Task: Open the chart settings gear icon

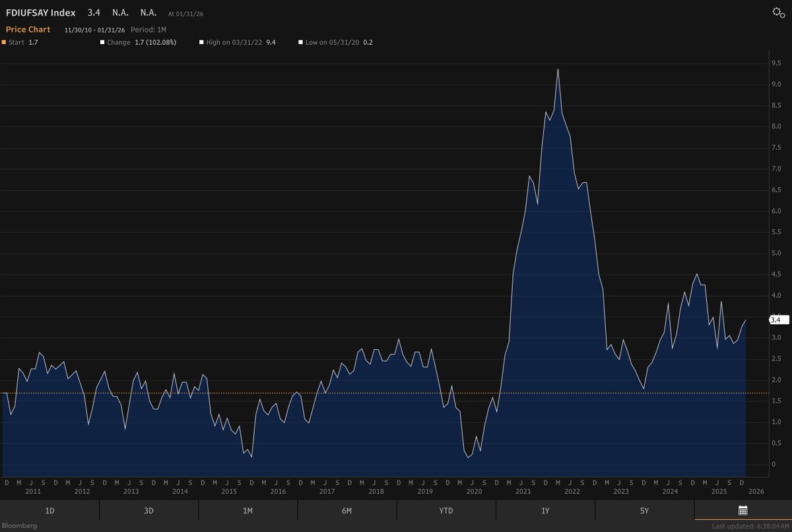Action: pyautogui.click(x=779, y=13)
